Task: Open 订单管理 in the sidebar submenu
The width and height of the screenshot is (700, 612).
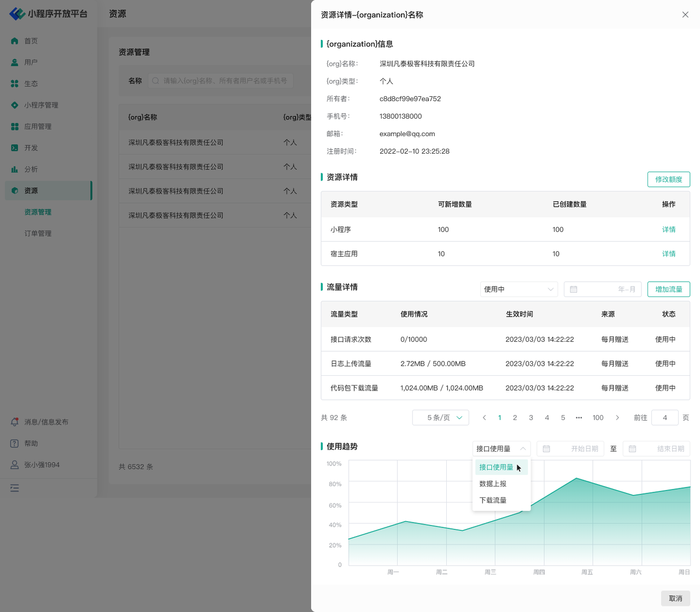Action: pyautogui.click(x=38, y=234)
